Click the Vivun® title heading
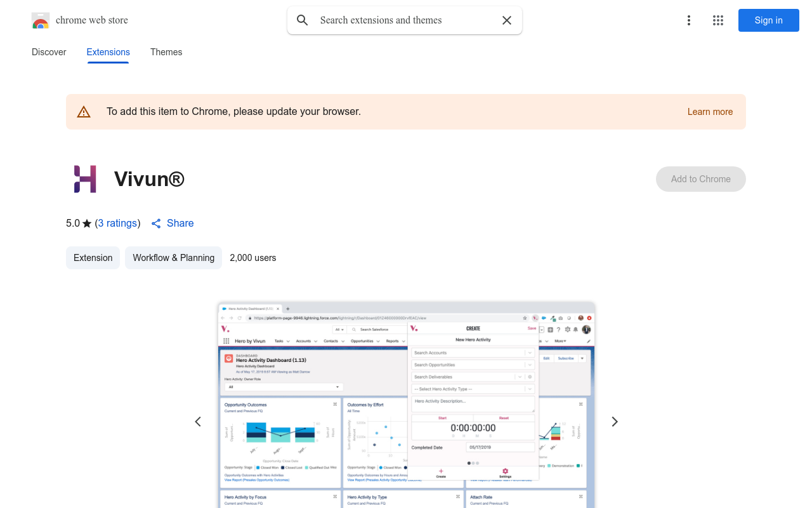Image resolution: width=812 pixels, height=508 pixels. pos(149,179)
